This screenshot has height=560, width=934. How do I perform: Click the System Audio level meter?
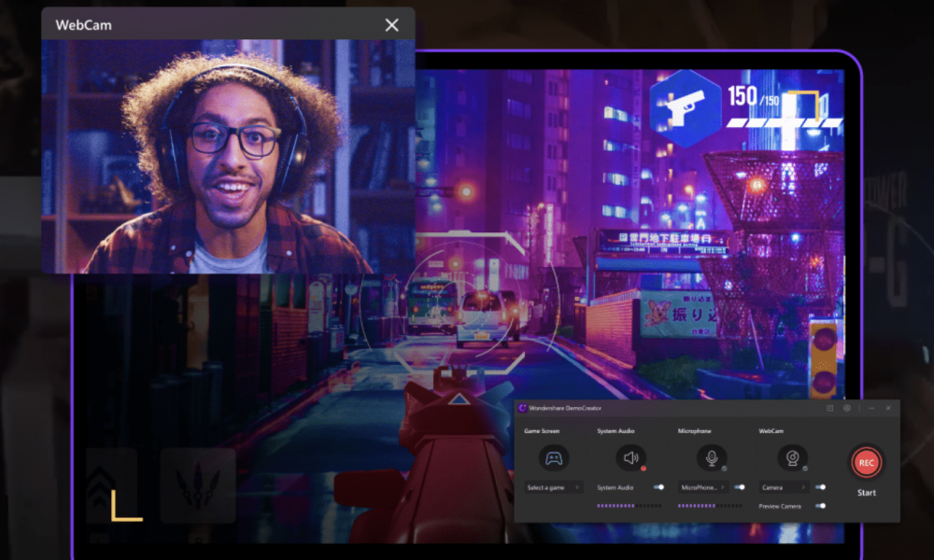(629, 506)
